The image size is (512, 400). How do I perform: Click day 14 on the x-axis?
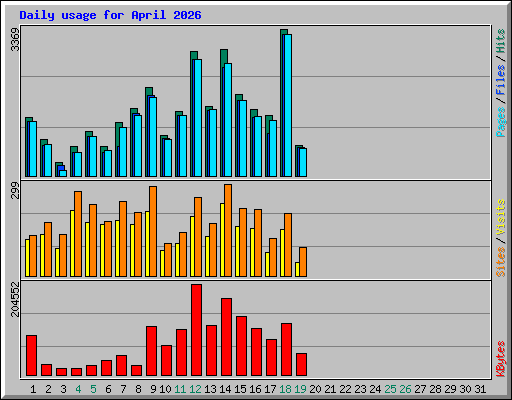(x=225, y=389)
